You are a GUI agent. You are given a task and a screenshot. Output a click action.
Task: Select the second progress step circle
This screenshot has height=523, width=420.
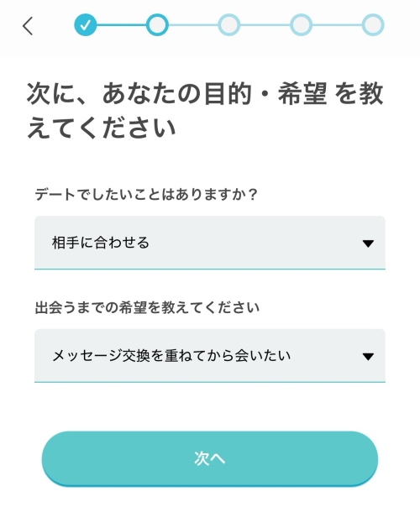(157, 24)
